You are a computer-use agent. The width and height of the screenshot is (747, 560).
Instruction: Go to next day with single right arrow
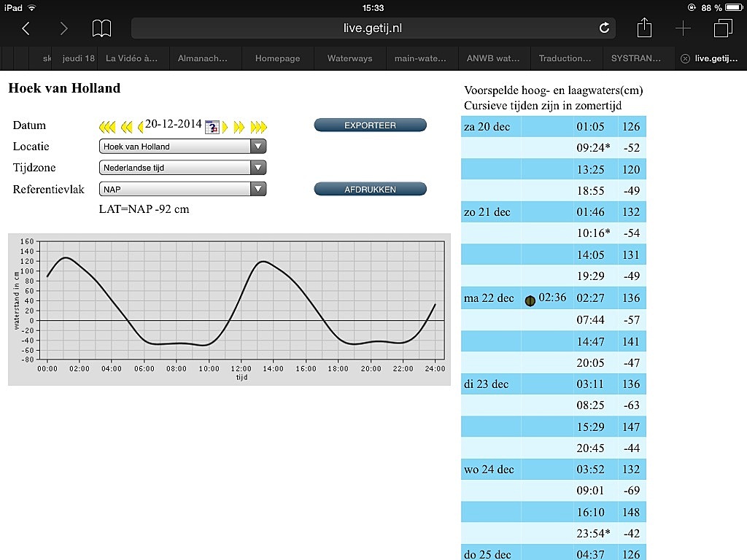(225, 127)
